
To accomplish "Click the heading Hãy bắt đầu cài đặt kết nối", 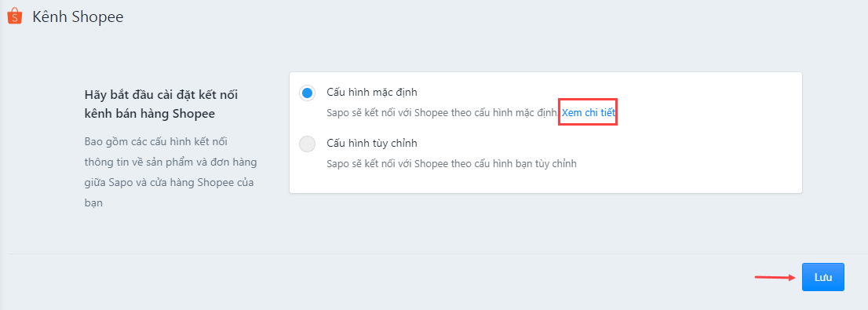I will 161,94.
